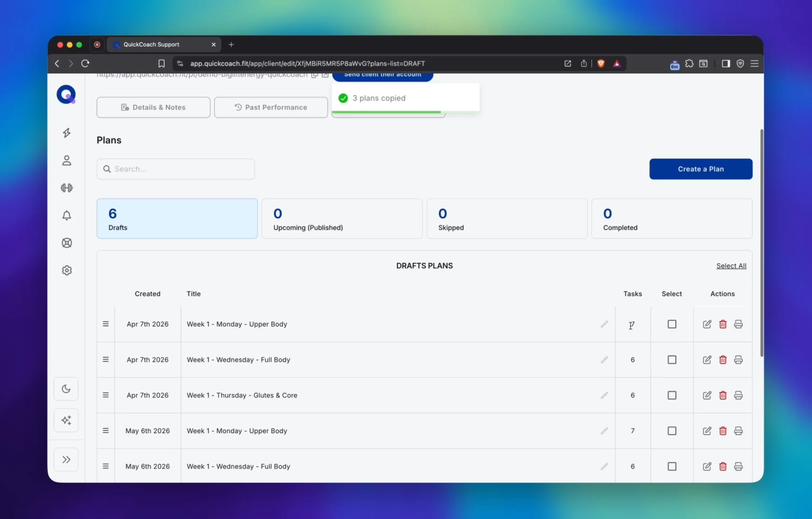Select the Apr 7th Wednesday Full Body checkbox

tap(672, 360)
